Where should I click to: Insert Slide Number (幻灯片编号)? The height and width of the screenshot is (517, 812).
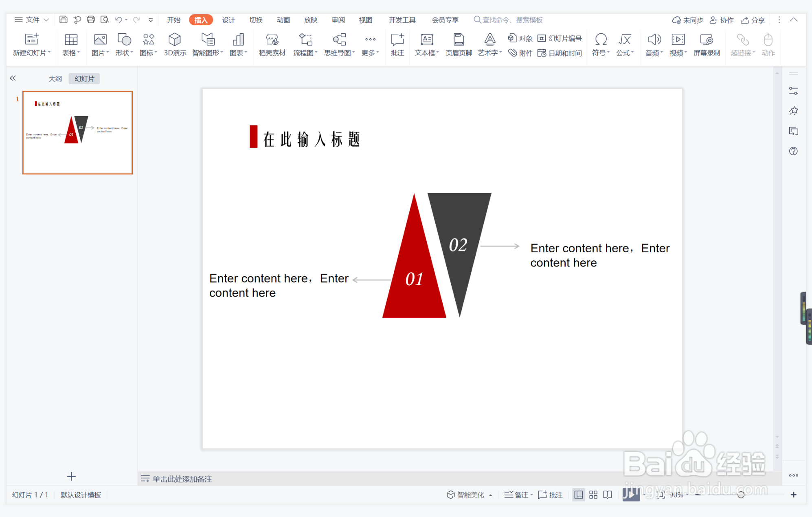point(560,38)
